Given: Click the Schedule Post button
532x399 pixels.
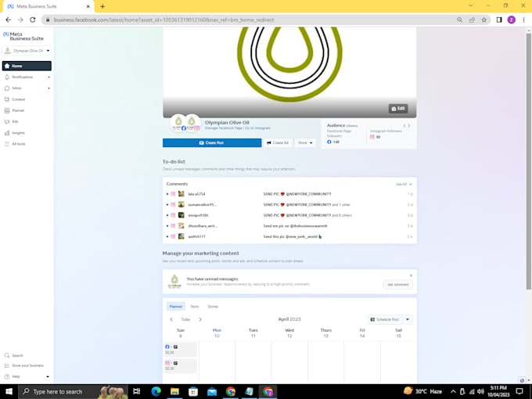Looking at the screenshot, I should [385, 319].
